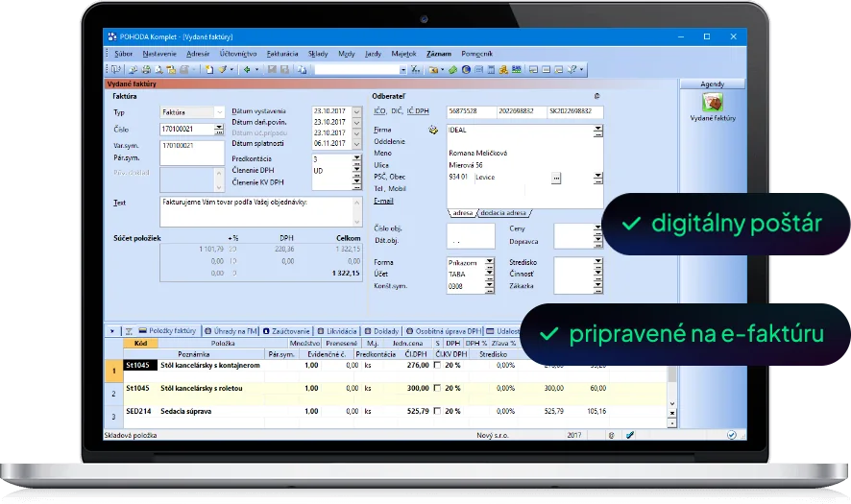Click the ellipsis button next to Levice
Viewport: 851px width, 504px height.
coord(556,178)
